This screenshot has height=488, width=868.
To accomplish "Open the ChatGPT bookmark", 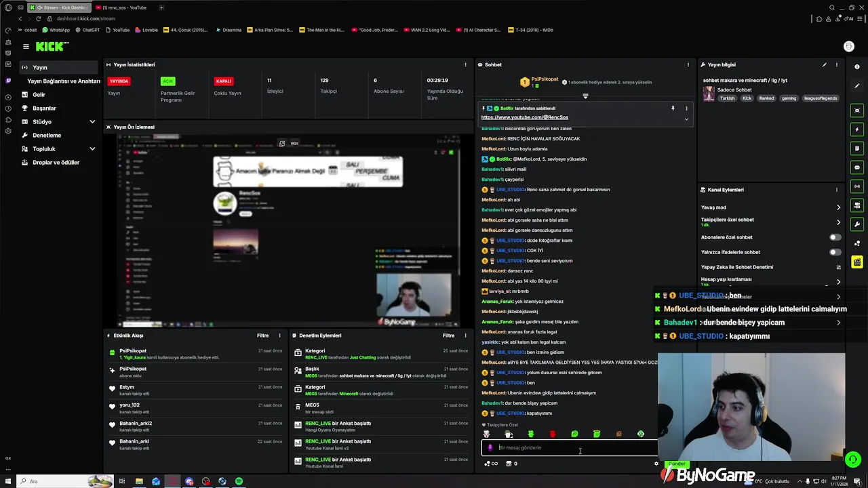I will click(x=87, y=30).
